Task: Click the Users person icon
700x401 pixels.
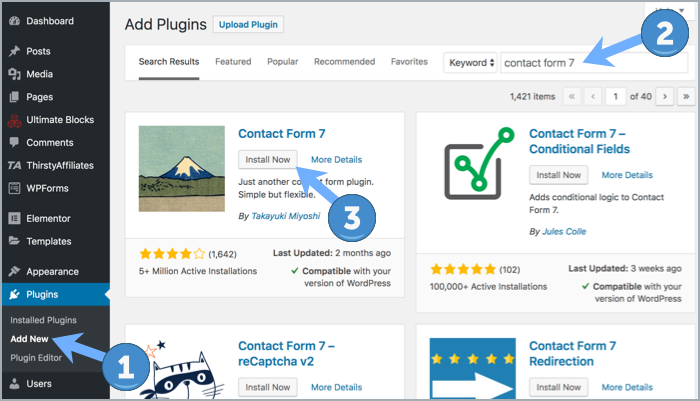Action: pos(14,384)
